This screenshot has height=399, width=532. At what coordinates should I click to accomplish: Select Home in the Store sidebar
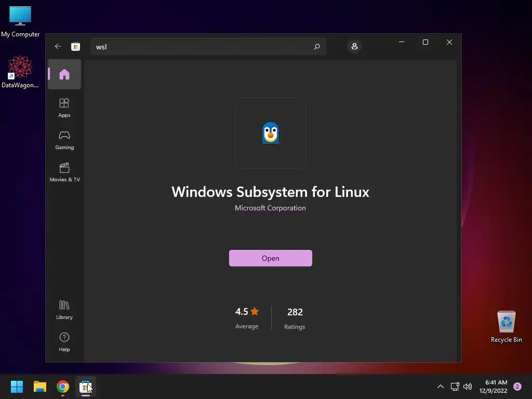64,74
